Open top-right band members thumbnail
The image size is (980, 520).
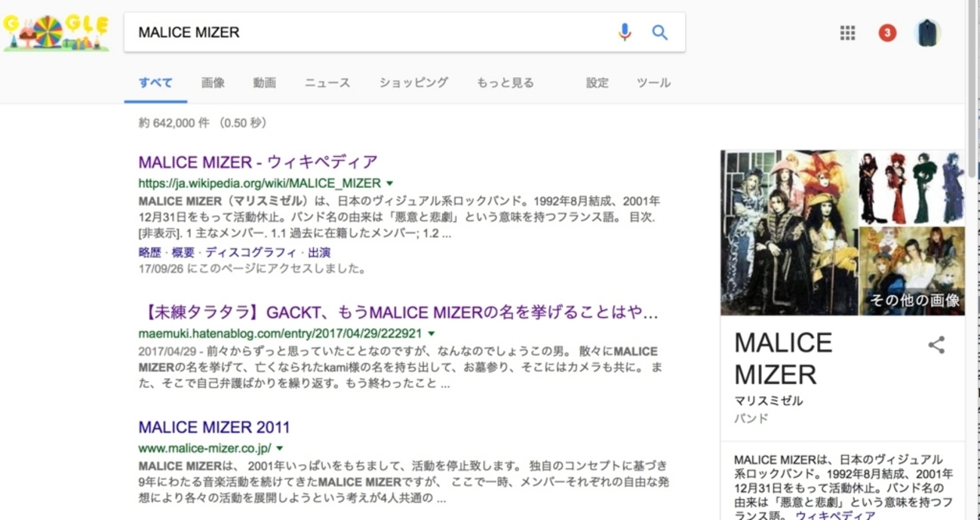pos(913,187)
